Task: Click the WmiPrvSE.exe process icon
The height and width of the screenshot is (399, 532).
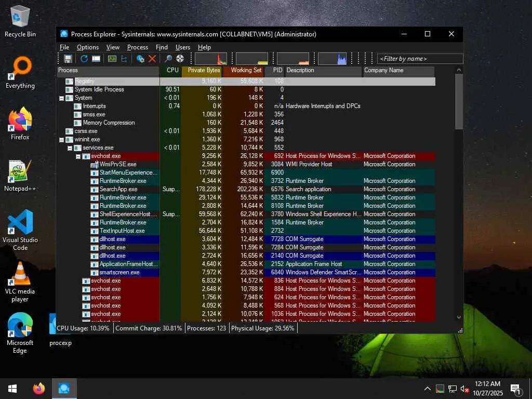Action: click(95, 164)
